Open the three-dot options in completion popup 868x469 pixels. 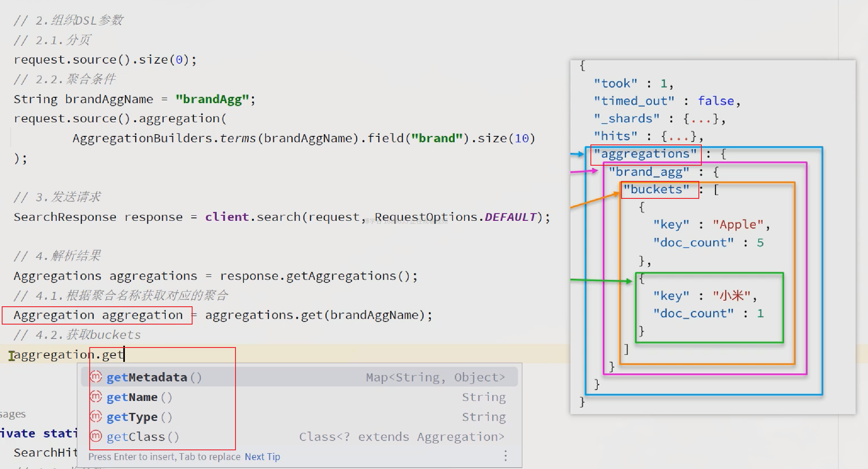[505, 456]
